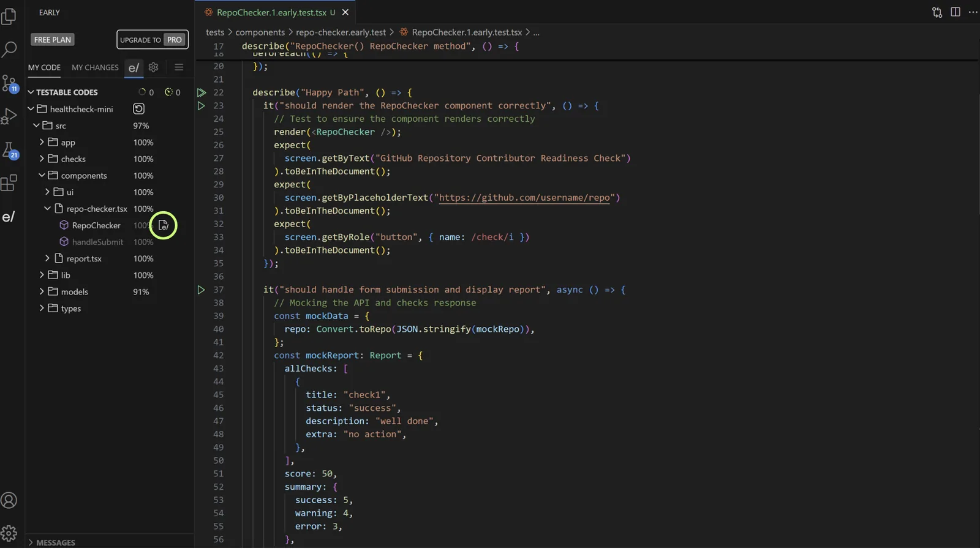Open changes compare icon in editor toolbar

[937, 12]
